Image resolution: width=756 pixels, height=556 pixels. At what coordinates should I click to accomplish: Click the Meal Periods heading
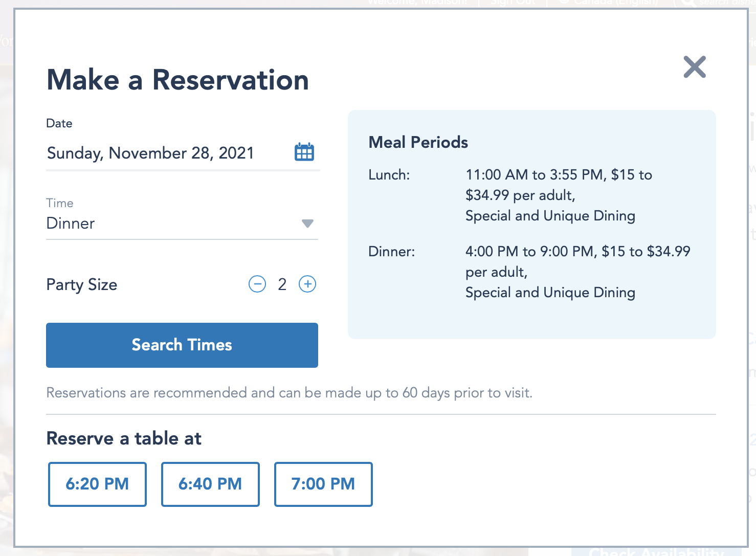pos(418,142)
